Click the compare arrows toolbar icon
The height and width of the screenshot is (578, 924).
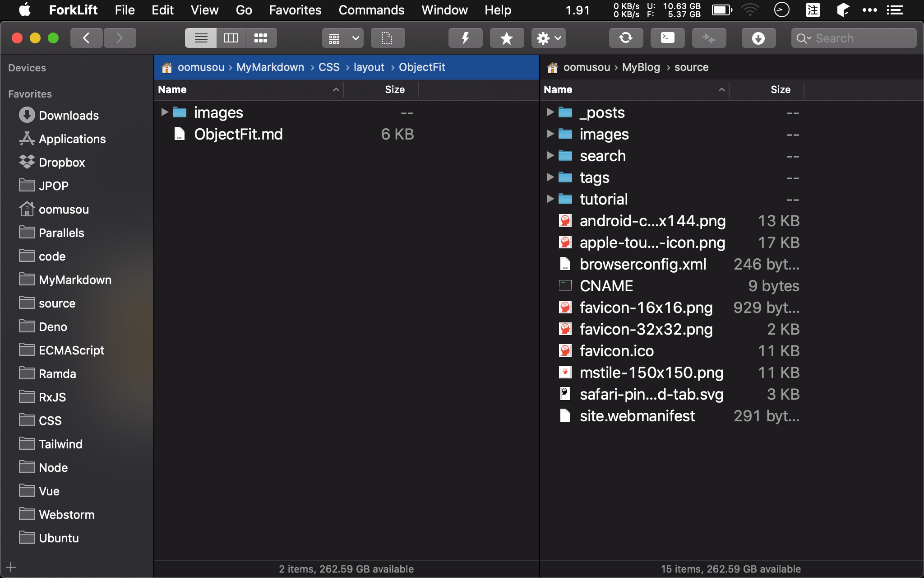[709, 38]
